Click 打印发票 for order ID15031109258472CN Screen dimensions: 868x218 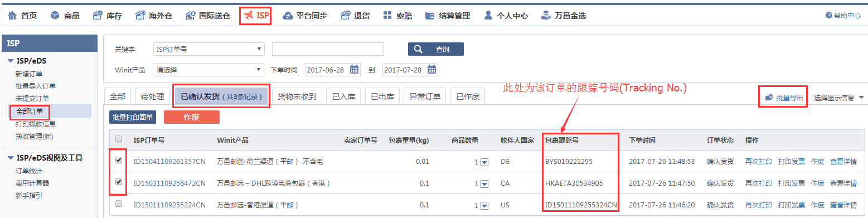[791, 183]
